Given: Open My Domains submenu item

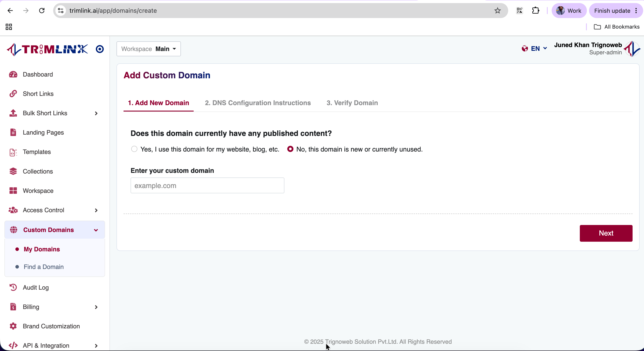Looking at the screenshot, I should [x=42, y=249].
